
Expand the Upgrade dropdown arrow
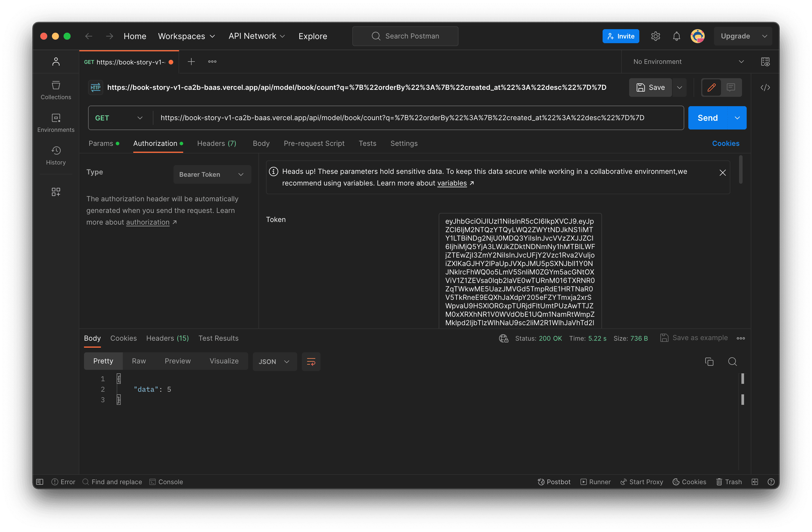(x=764, y=36)
